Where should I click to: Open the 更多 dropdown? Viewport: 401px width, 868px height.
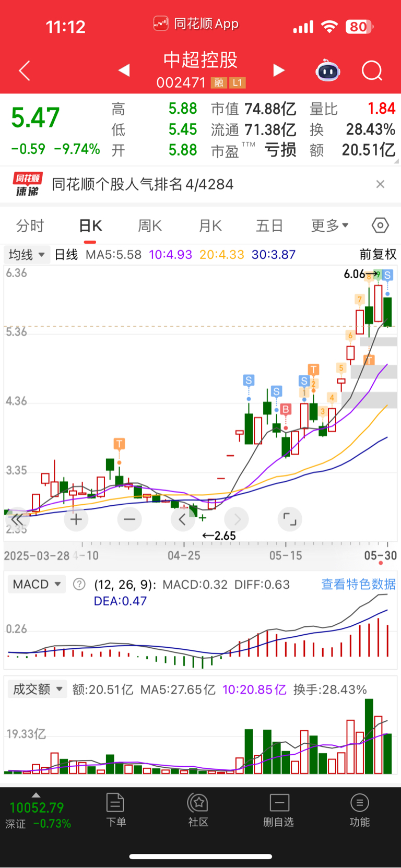click(x=330, y=225)
